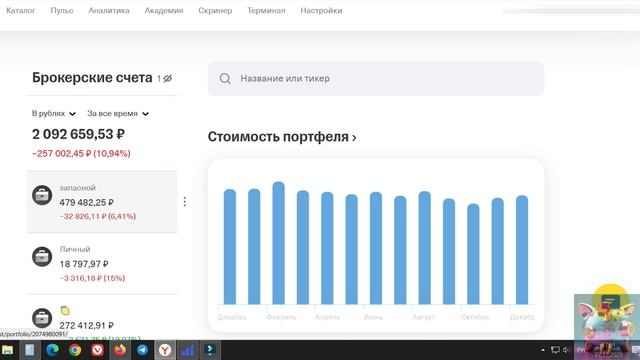Open the Терминал page
The width and height of the screenshot is (640, 360).
(x=266, y=11)
